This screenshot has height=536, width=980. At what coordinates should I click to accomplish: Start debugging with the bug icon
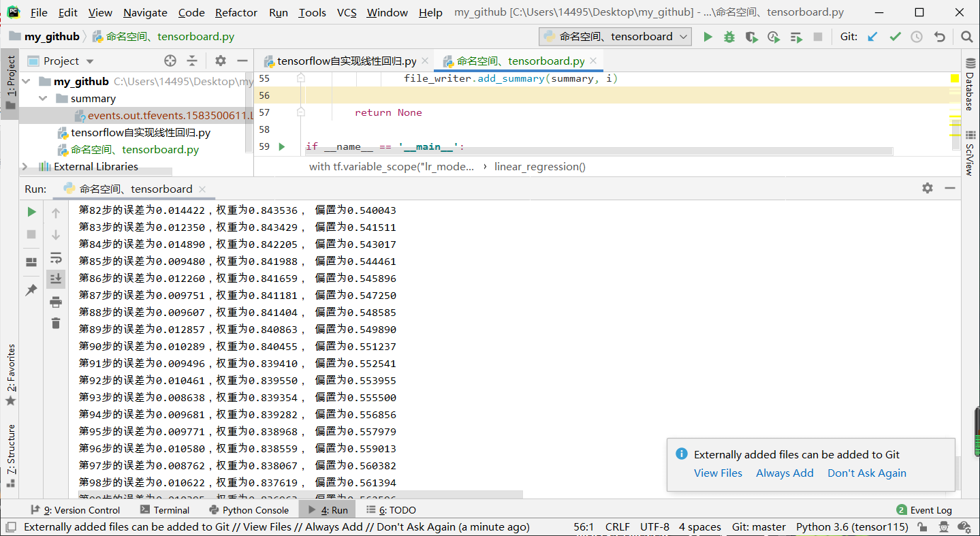[x=729, y=37]
